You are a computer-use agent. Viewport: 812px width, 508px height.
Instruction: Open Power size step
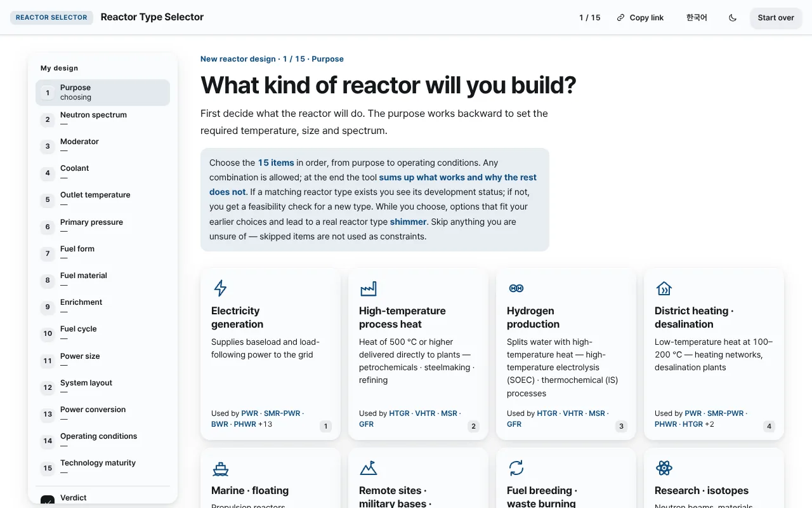103,361
